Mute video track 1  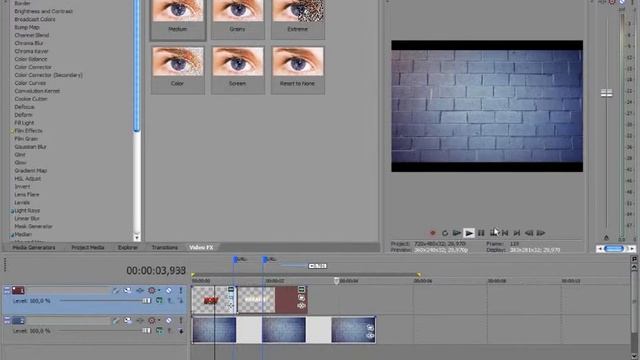[169, 290]
